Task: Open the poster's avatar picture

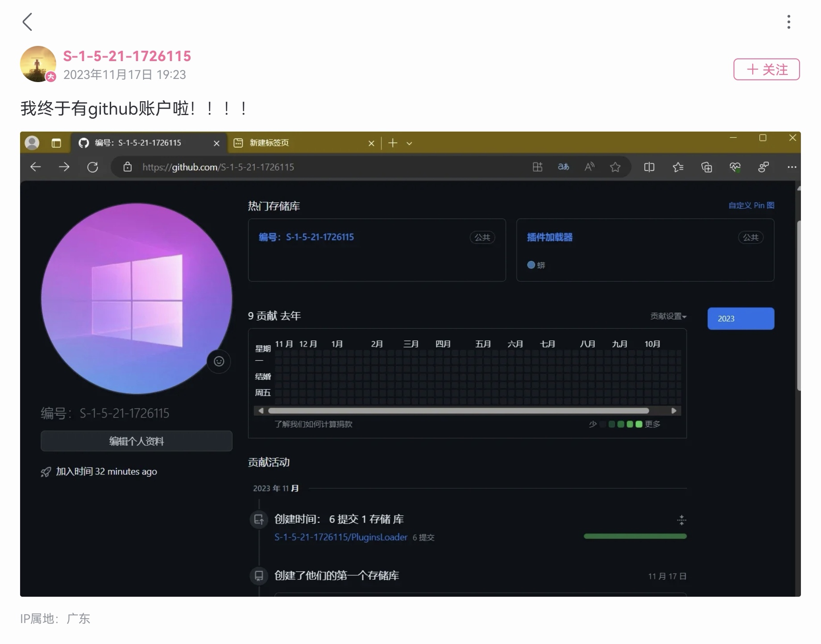Action: click(38, 64)
